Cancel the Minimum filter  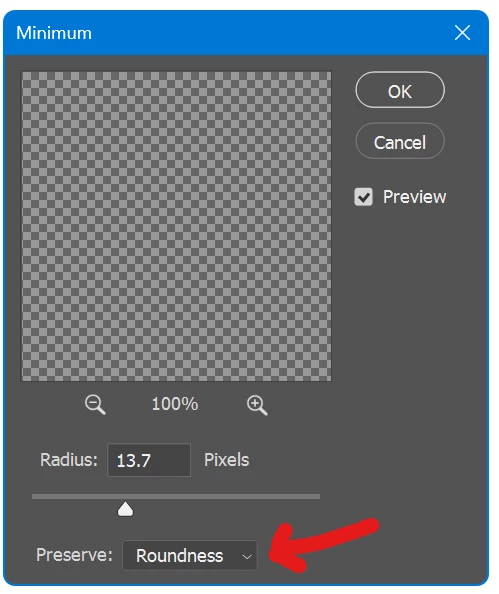pyautogui.click(x=400, y=141)
